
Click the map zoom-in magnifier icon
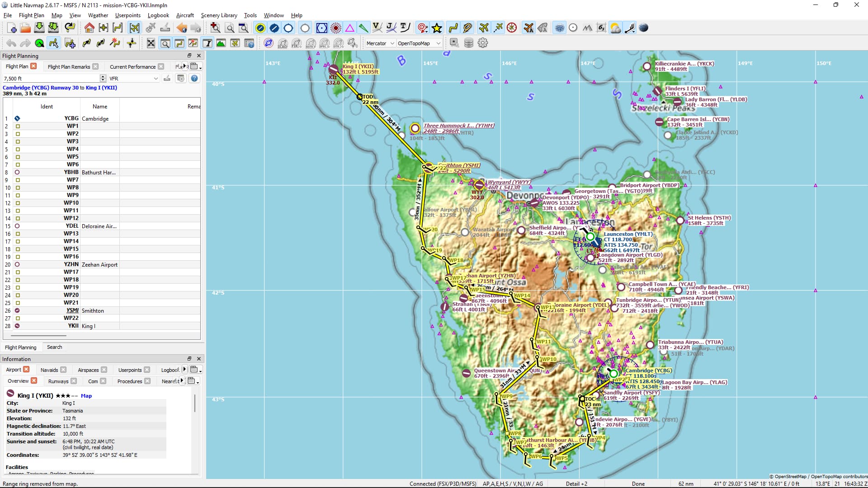pyautogui.click(x=216, y=28)
